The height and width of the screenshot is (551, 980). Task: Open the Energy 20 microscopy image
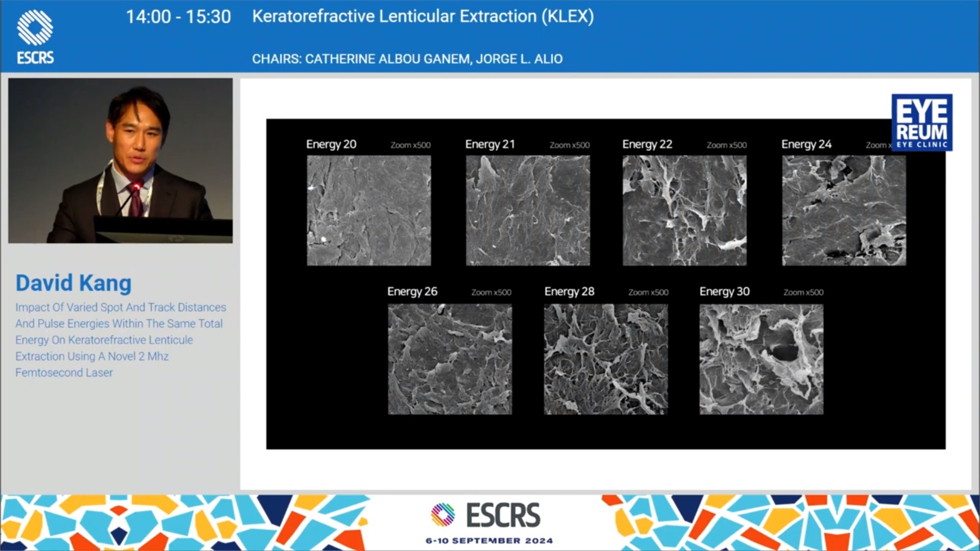pyautogui.click(x=369, y=210)
